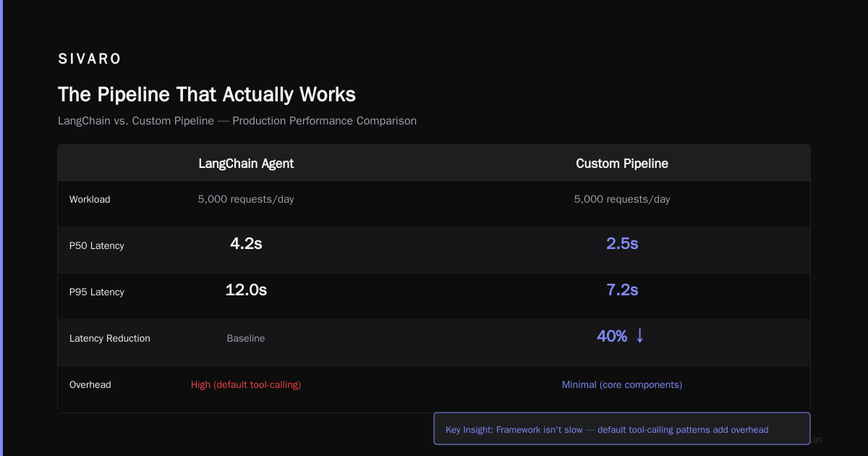Image resolution: width=868 pixels, height=456 pixels.
Task: Click the LangChain Agent column header
Action: pos(246,164)
